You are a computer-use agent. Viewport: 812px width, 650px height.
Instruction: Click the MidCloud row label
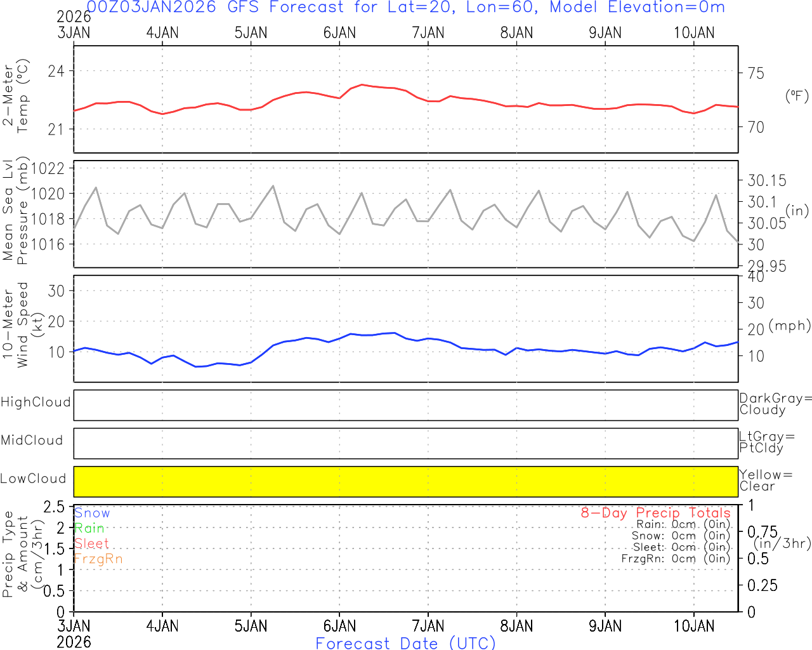32,441
